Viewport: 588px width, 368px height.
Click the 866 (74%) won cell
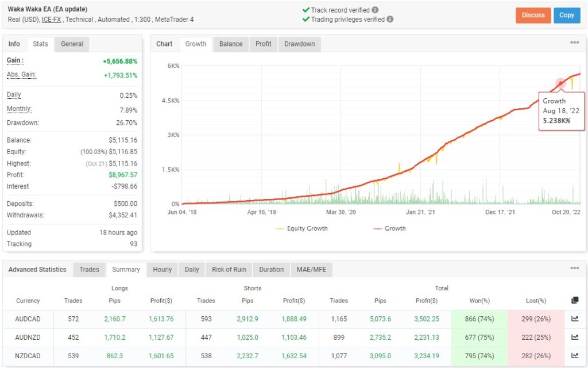pyautogui.click(x=479, y=319)
